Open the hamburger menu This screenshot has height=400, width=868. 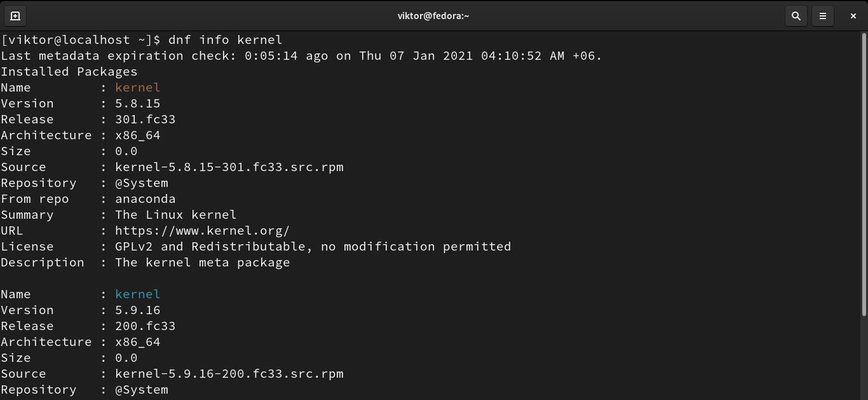(x=823, y=16)
